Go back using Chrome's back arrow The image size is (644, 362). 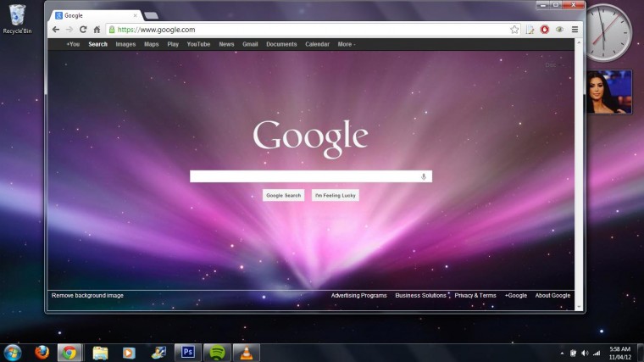(56, 30)
